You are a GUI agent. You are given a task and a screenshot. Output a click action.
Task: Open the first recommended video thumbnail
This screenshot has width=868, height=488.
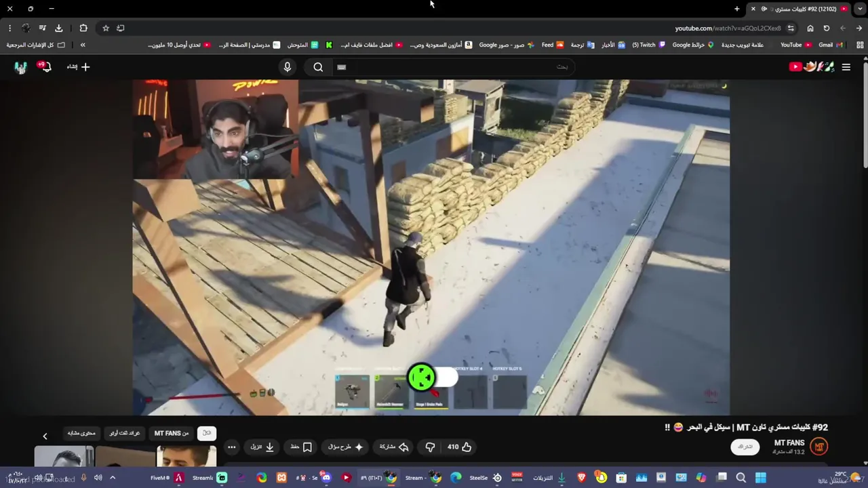pos(186,457)
